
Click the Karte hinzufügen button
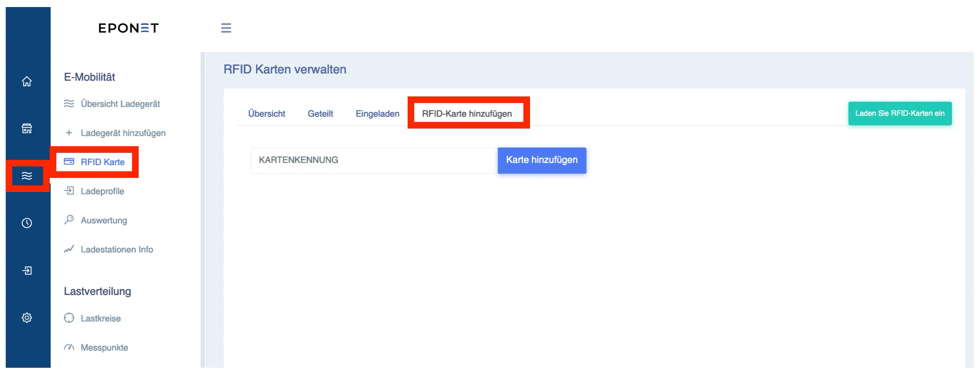coord(542,160)
